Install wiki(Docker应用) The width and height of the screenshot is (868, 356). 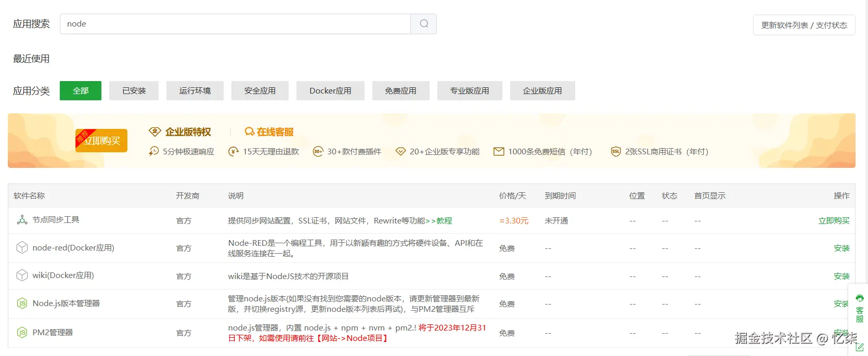pos(841,276)
